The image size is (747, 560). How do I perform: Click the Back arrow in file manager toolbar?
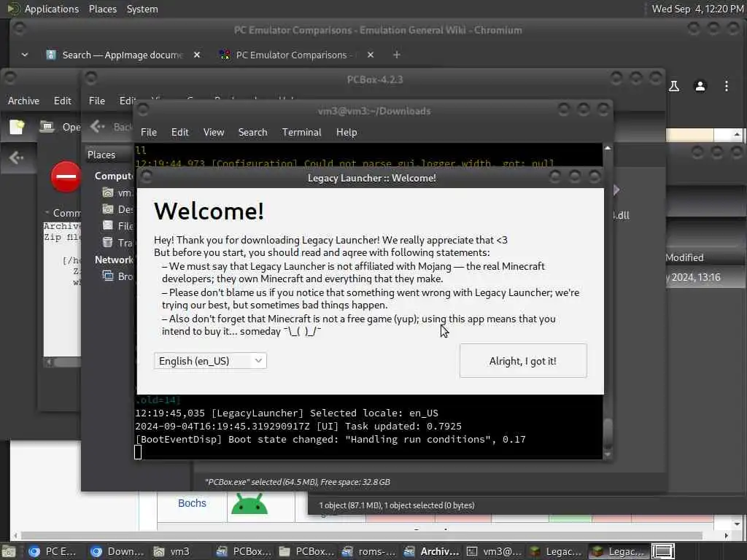pyautogui.click(x=98, y=127)
